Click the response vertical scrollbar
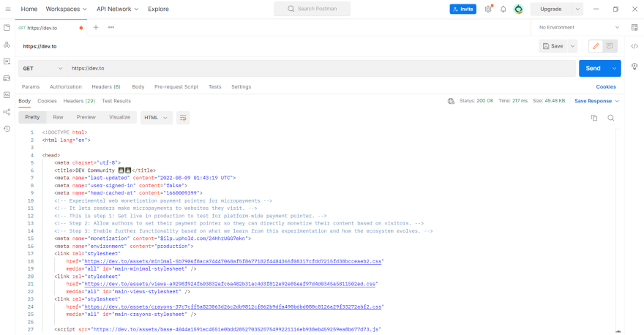The width and height of the screenshot is (644, 335). coord(618,230)
